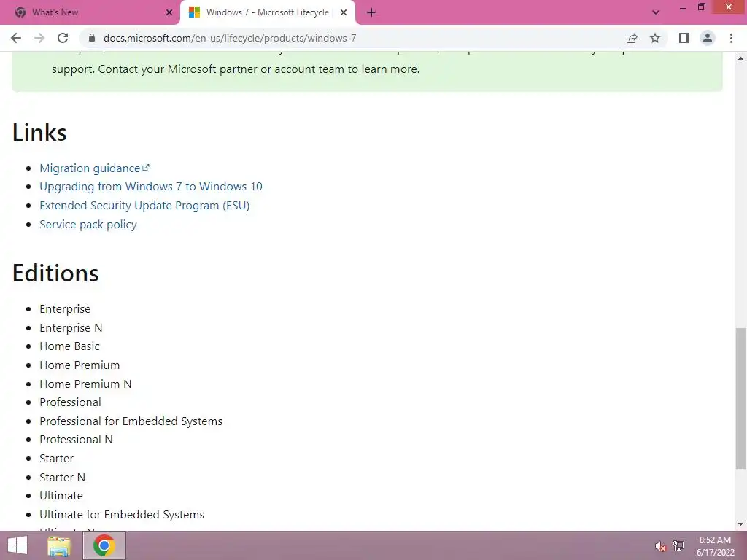Click the 'Professional N' list item
Image resolution: width=747 pixels, height=560 pixels.
(x=76, y=440)
